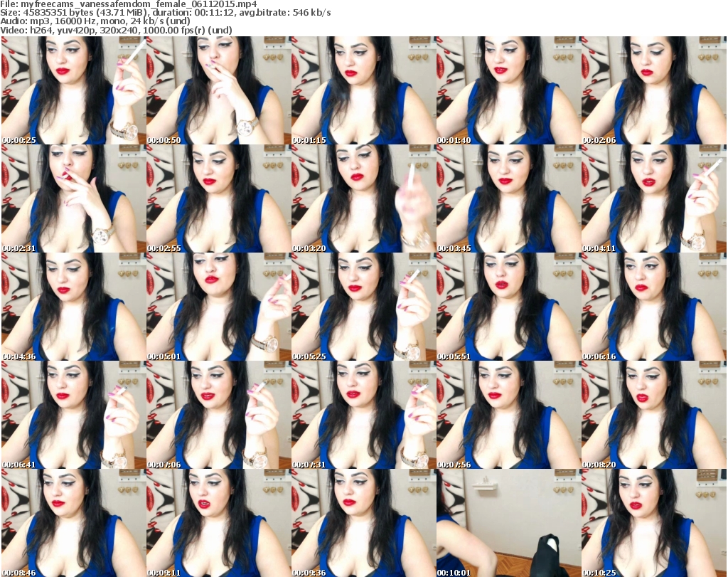Select the frame stamped 00:05:01
The image size is (728, 577).
pyautogui.click(x=218, y=307)
